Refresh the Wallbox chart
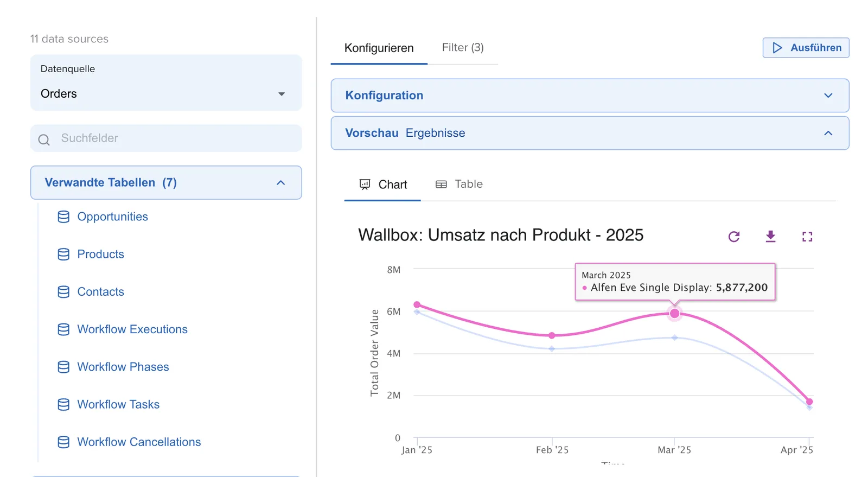Viewport: 868px width, 477px height. point(734,237)
